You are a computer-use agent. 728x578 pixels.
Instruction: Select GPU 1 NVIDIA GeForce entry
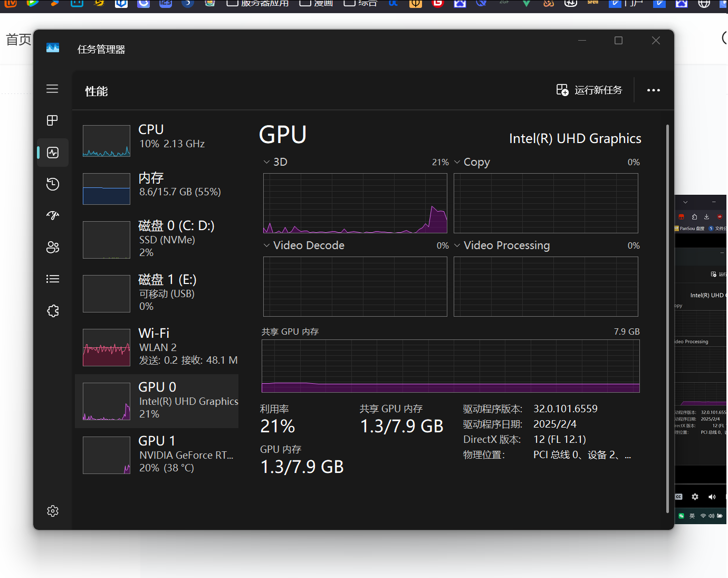point(157,454)
